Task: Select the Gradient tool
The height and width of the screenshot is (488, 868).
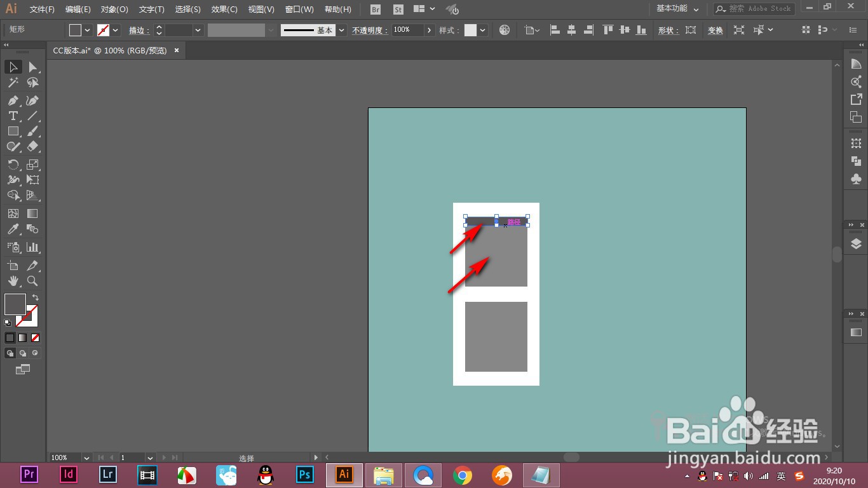Action: 32,213
